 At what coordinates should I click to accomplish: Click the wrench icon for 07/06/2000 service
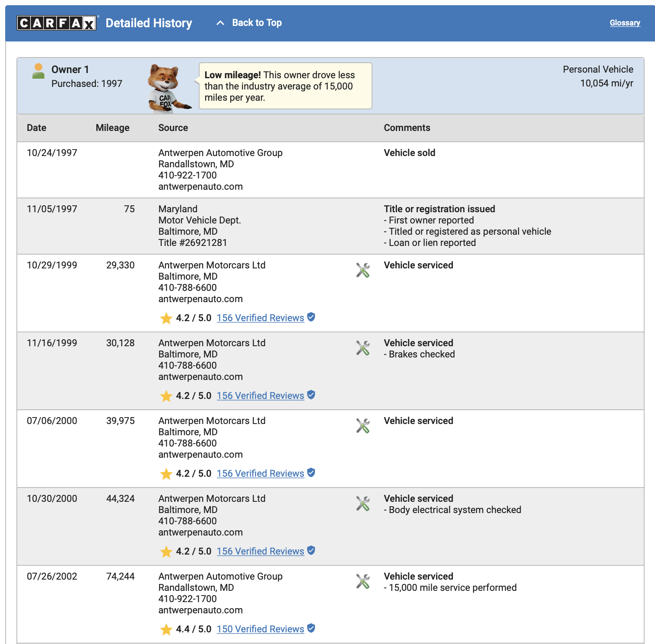coord(363,426)
